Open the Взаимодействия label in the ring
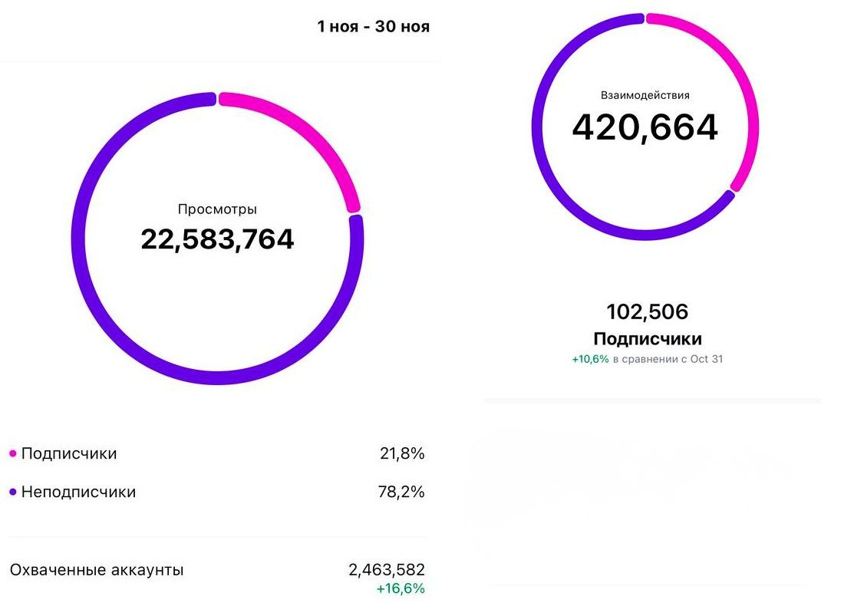This screenshot has height=616, width=844. click(645, 96)
